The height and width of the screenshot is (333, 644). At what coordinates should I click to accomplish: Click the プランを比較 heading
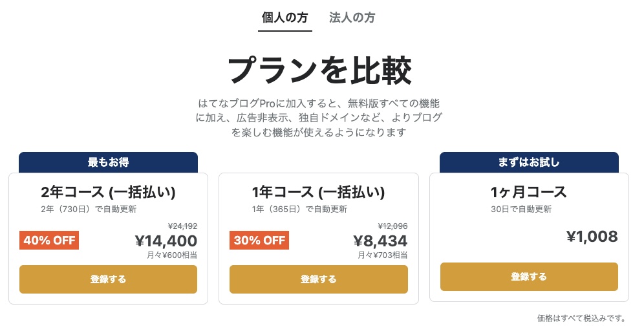(x=319, y=70)
